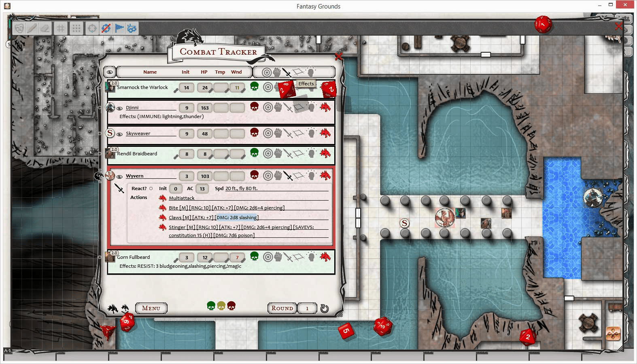The height and width of the screenshot is (364, 637).
Task: Select the Djinni token on blue water
Action: (x=593, y=197)
